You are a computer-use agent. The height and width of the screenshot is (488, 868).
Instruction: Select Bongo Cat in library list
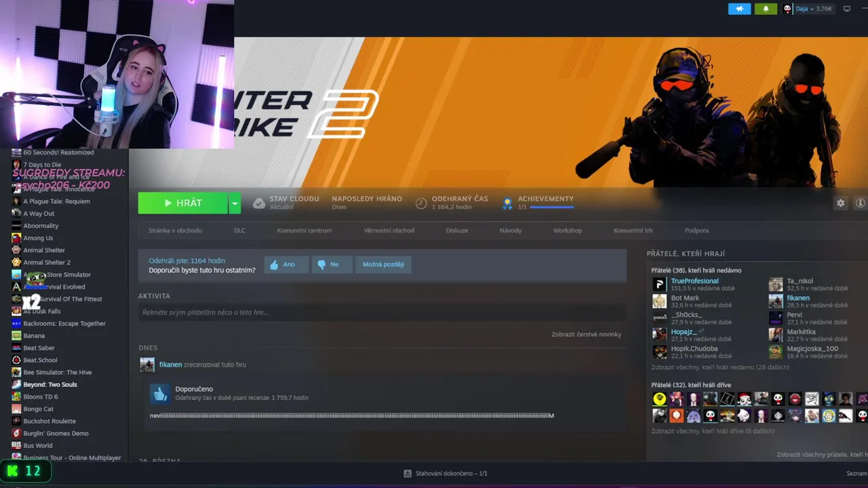[38, 409]
